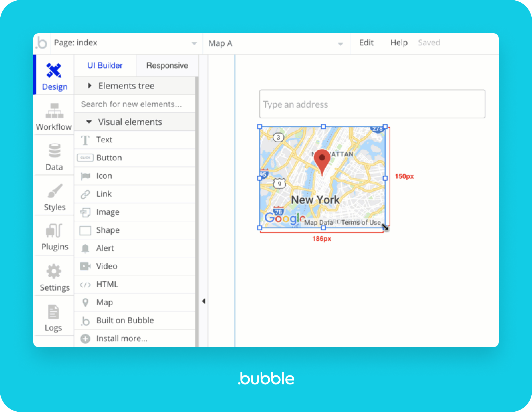Click the Video element label

[107, 266]
